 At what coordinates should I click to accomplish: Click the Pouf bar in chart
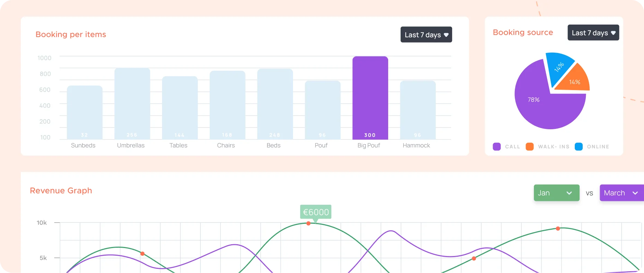tap(323, 110)
